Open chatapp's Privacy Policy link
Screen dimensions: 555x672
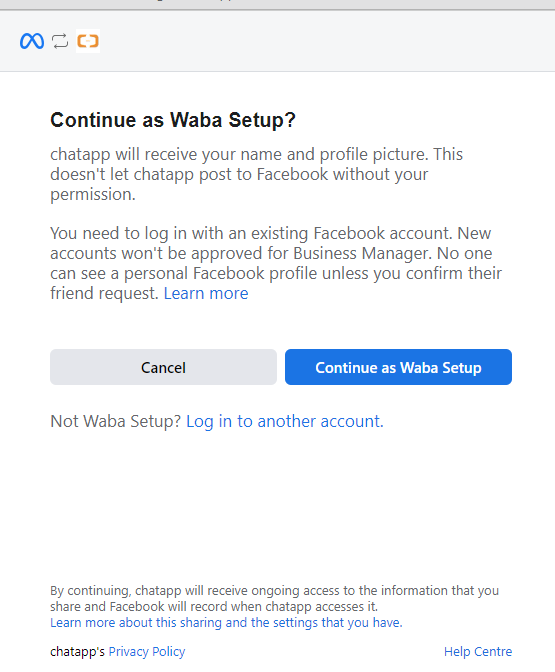(147, 651)
